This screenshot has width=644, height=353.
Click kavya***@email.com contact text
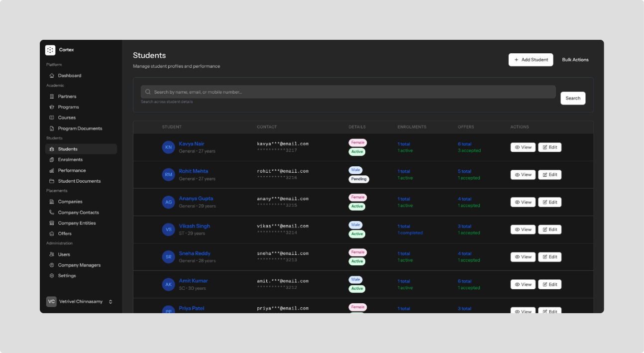coord(283,144)
